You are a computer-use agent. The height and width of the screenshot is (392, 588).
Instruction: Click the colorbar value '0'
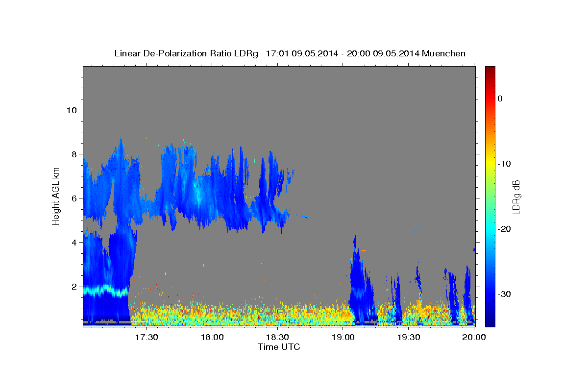(x=500, y=98)
